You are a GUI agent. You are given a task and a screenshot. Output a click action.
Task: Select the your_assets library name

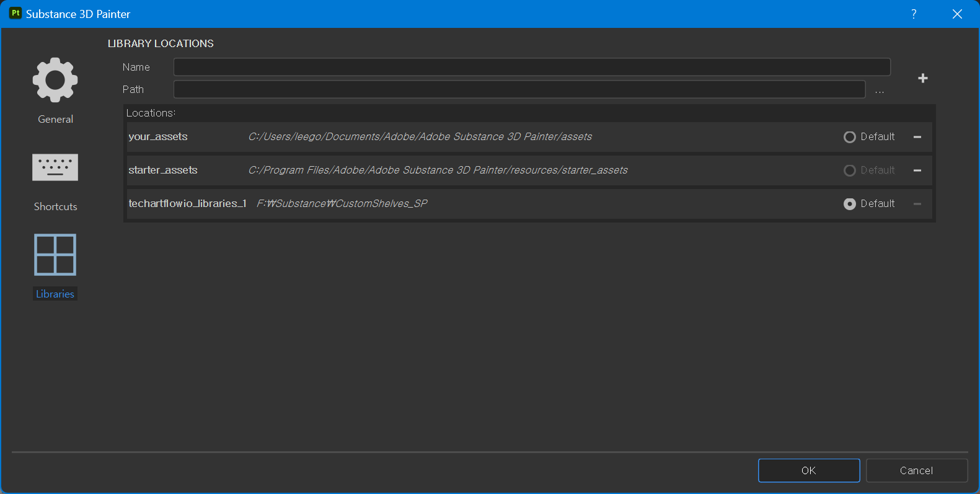(x=158, y=137)
